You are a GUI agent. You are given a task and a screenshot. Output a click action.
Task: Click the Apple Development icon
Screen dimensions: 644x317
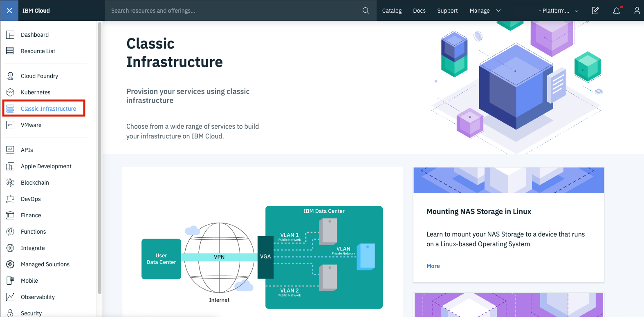[x=10, y=166]
